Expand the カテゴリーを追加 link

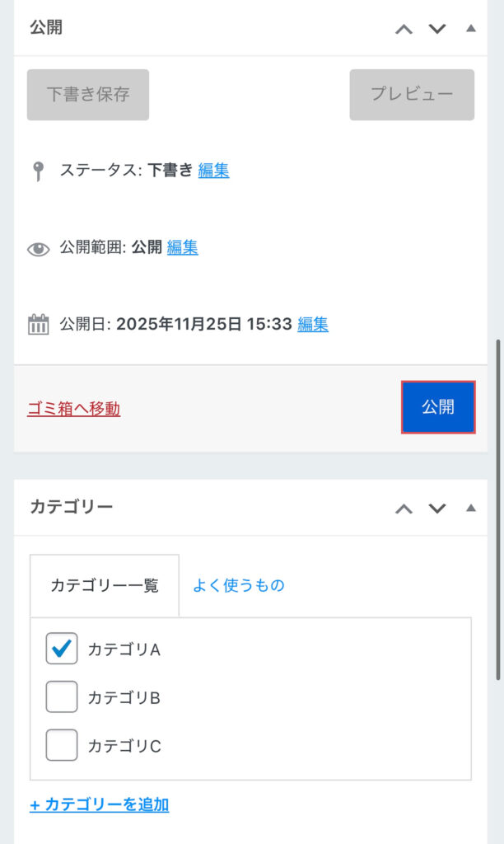[100, 804]
